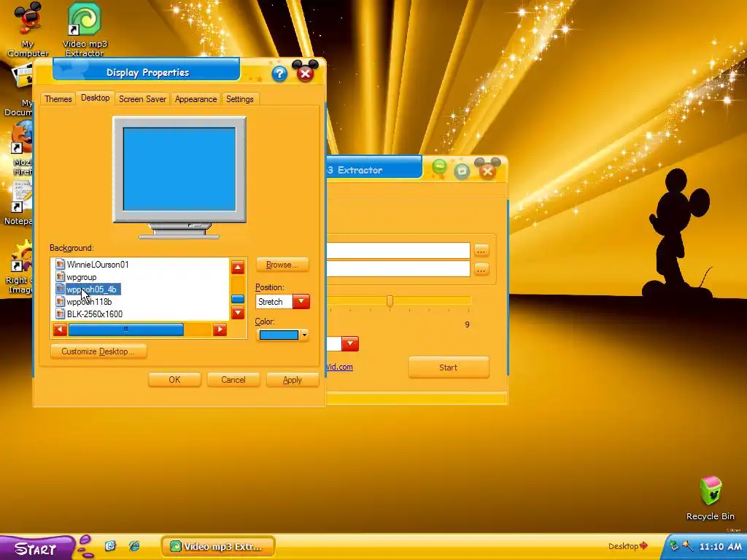Click the first text field in Extractor window
This screenshot has width=747, height=560.
(399, 251)
